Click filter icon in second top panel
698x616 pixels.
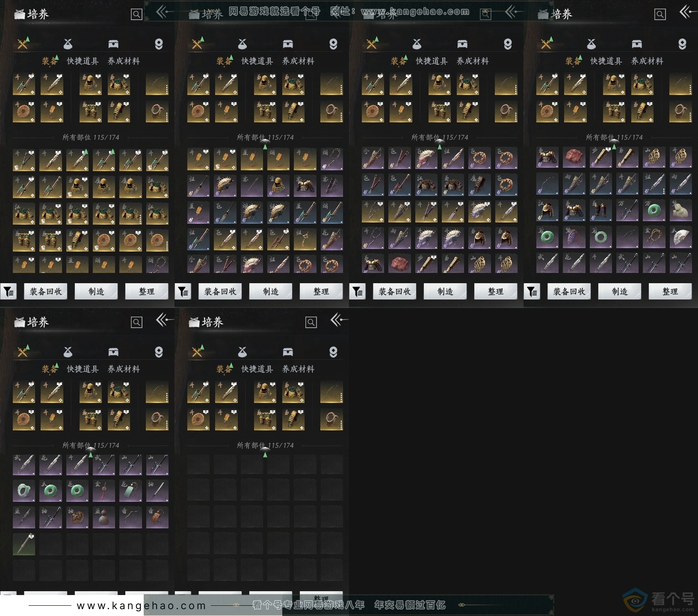click(x=183, y=291)
